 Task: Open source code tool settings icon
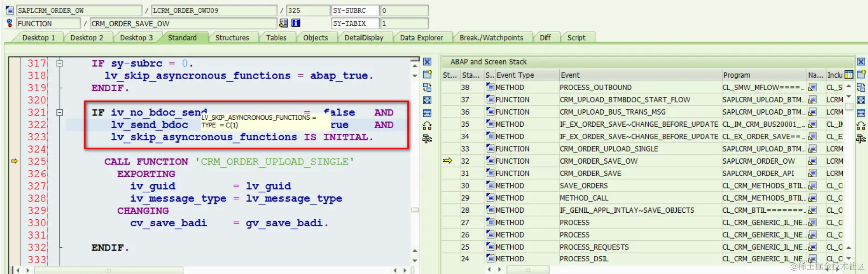click(x=427, y=139)
